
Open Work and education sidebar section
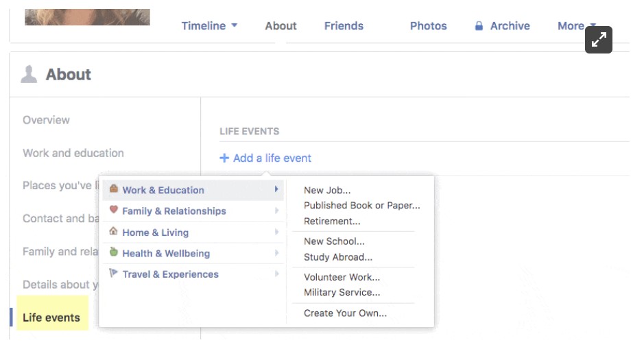[x=73, y=153]
